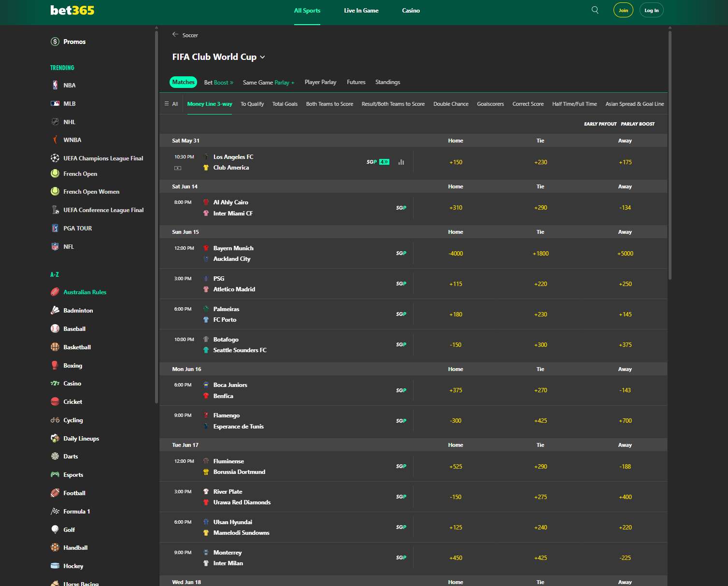Click the Basketball icon

55,347
